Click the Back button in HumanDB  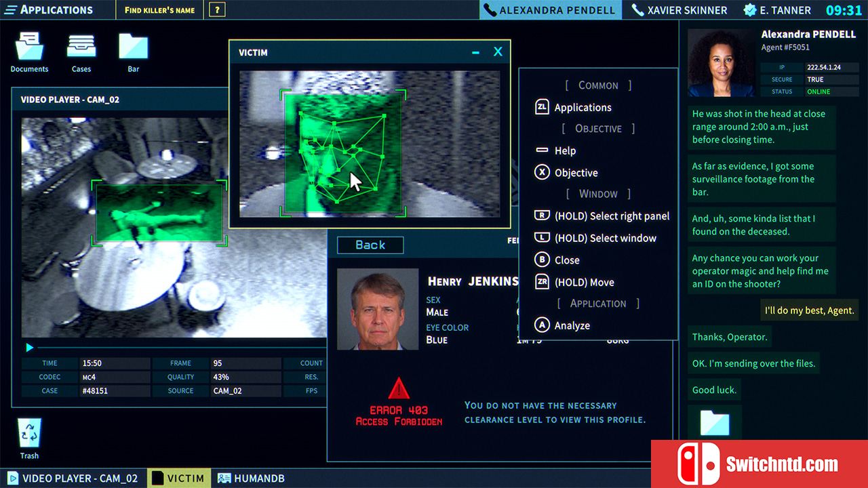(370, 245)
